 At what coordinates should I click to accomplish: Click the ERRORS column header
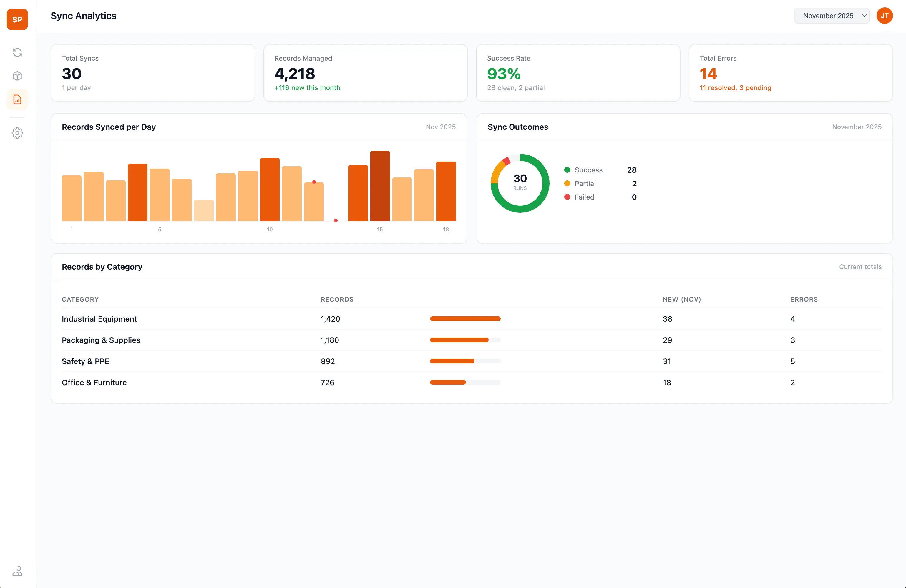[804, 299]
